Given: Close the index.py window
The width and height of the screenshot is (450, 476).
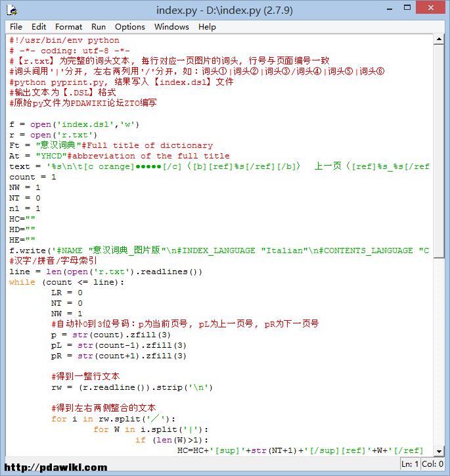Looking at the screenshot, I should 430,8.
